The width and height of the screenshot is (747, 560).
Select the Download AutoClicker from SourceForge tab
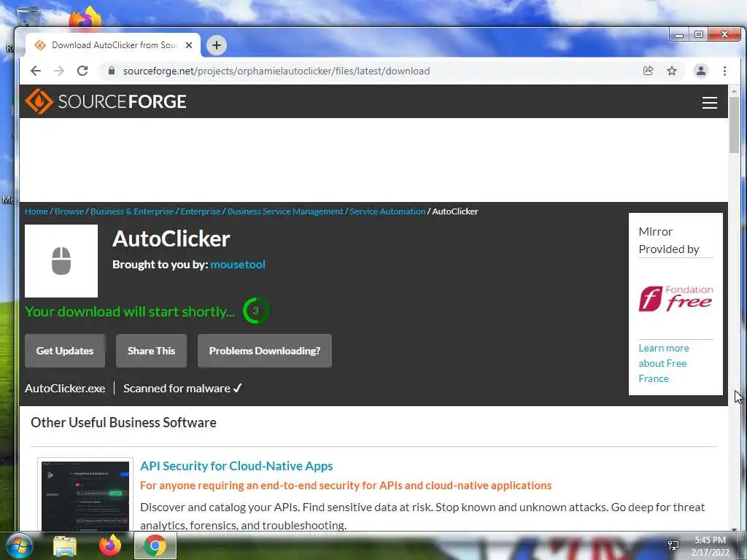click(x=113, y=45)
